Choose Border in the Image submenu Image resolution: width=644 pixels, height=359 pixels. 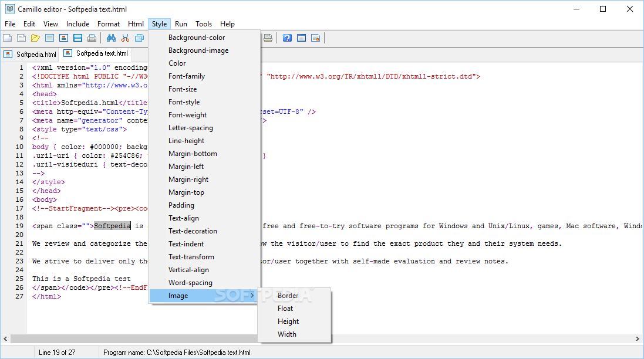click(295, 296)
